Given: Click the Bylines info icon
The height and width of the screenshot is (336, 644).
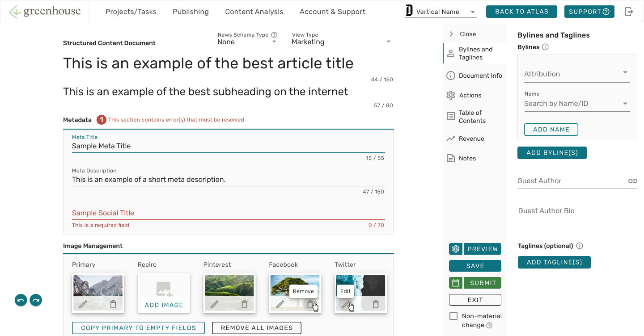Looking at the screenshot, I should (x=545, y=47).
